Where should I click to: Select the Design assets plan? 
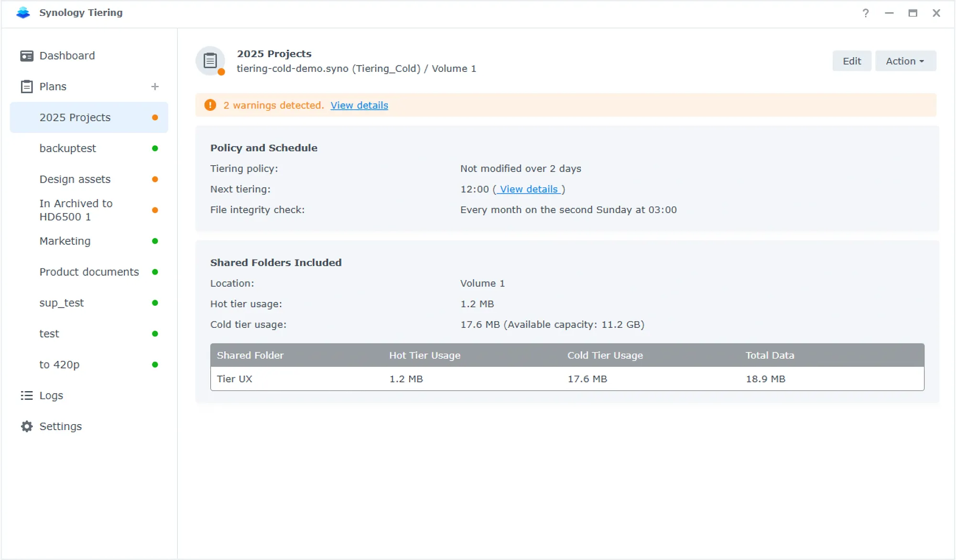pyautogui.click(x=75, y=179)
